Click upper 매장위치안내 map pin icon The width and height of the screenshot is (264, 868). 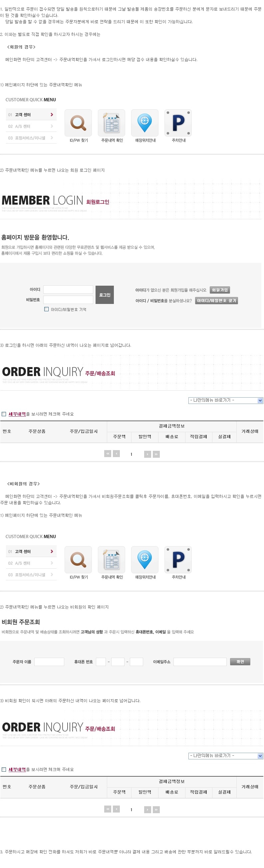coord(144,123)
